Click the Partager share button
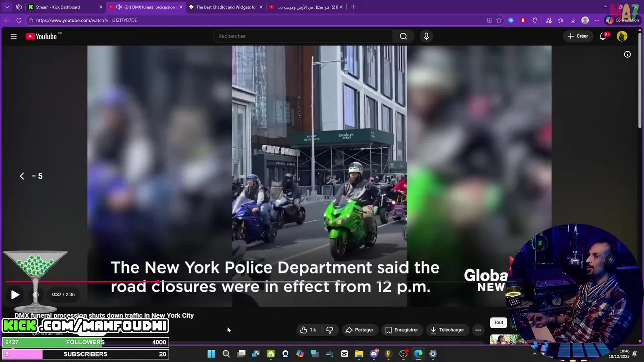644x362 pixels. pos(359,330)
